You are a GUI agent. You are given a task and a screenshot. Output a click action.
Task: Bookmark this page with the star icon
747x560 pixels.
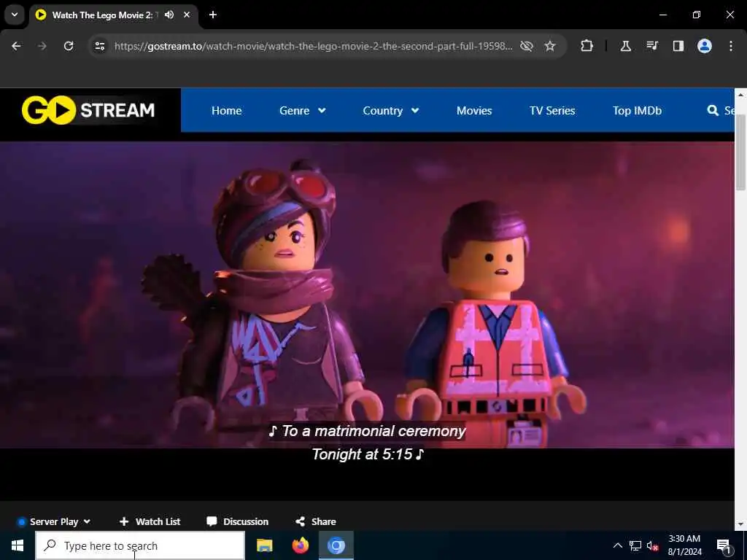(x=550, y=46)
